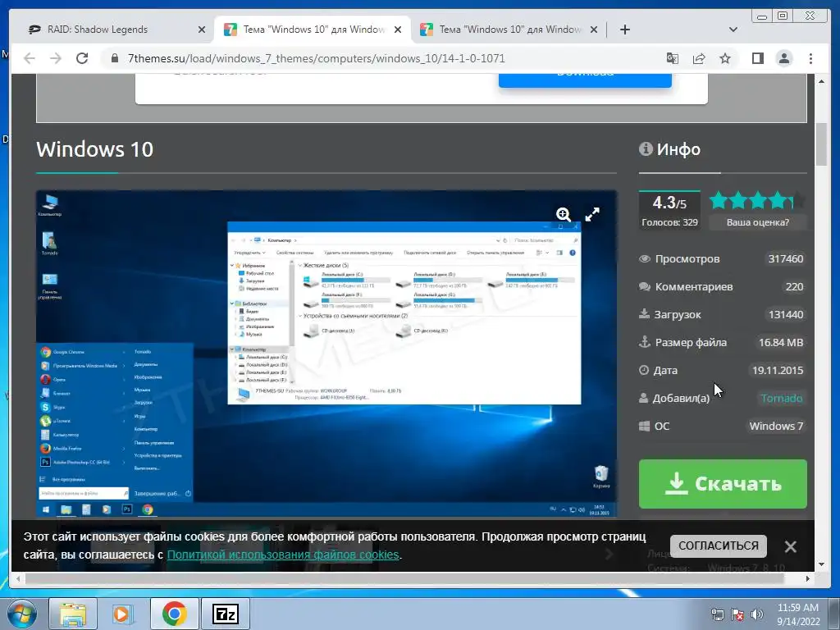840x630 pixels.
Task: Click the browser forward arrow
Action: point(56,58)
